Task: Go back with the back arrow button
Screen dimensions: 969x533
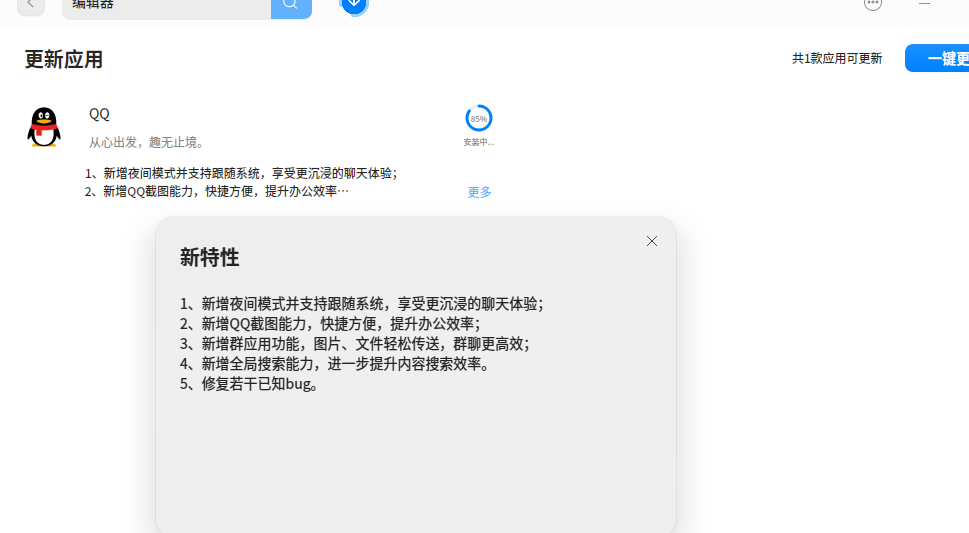Action: (x=30, y=6)
